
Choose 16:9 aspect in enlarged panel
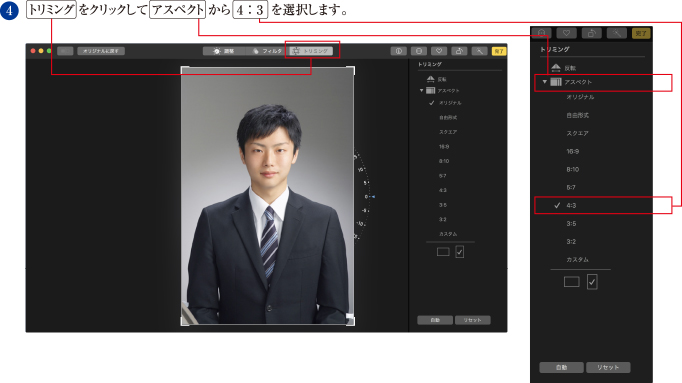click(x=572, y=151)
